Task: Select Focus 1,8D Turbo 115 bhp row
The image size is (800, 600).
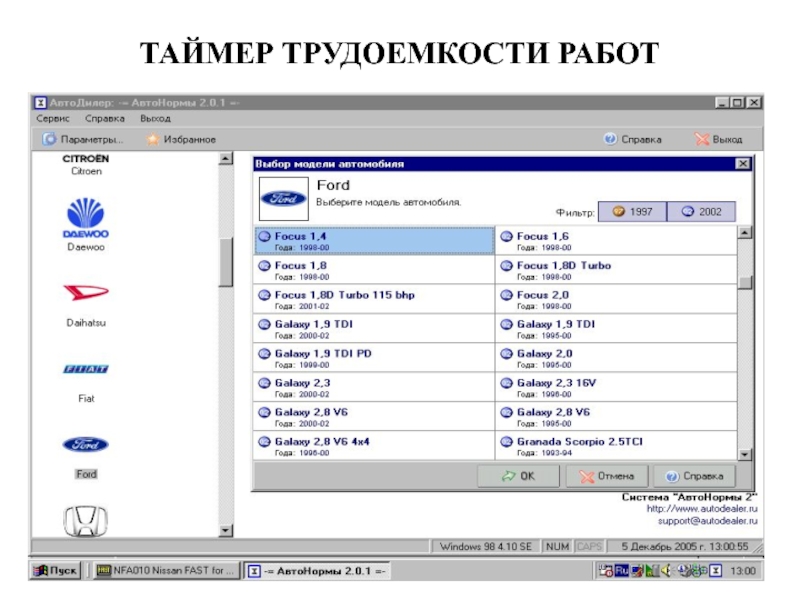Action: coord(374,299)
